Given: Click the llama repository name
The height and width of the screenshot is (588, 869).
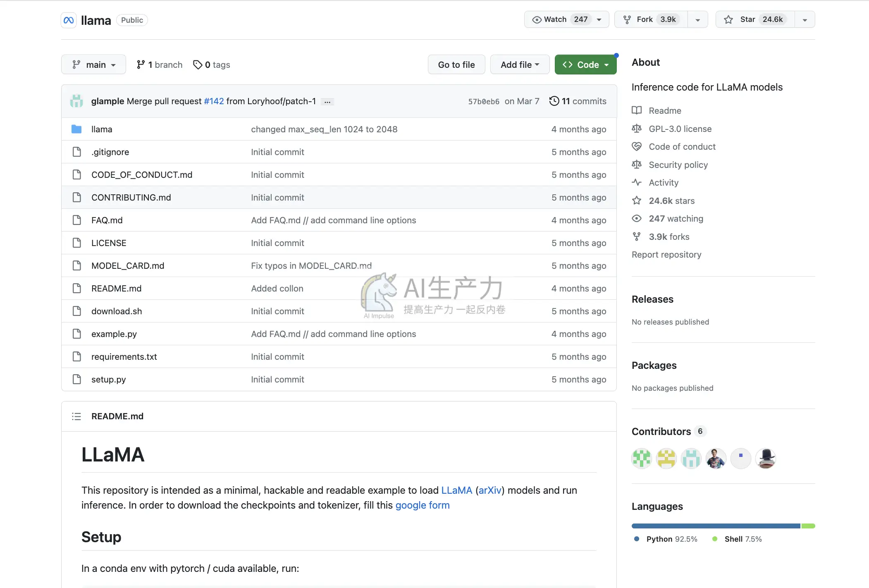Looking at the screenshot, I should pos(96,20).
